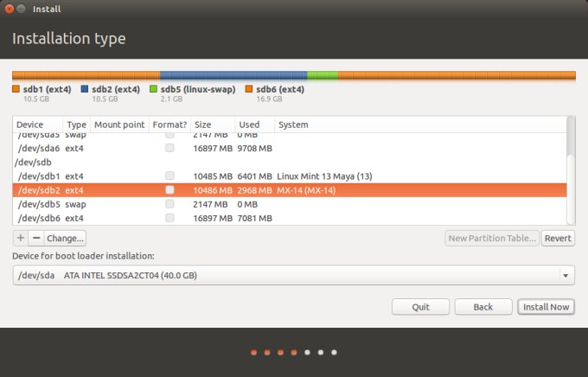Image resolution: width=588 pixels, height=377 pixels.
Task: Enable Format checkbox for /dev/sdb6
Action: click(x=169, y=218)
